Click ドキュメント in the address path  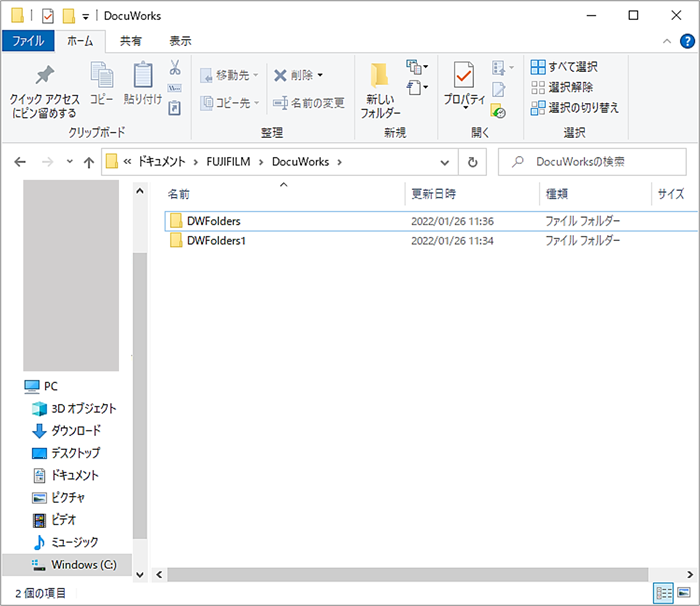coord(161,161)
